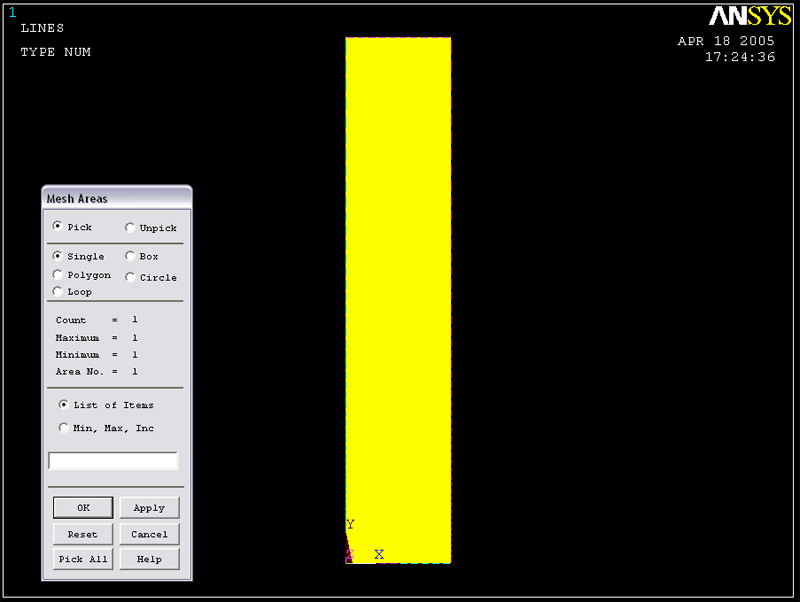Click the Maximum value text
Screen dimensions: 800x602
pos(135,337)
